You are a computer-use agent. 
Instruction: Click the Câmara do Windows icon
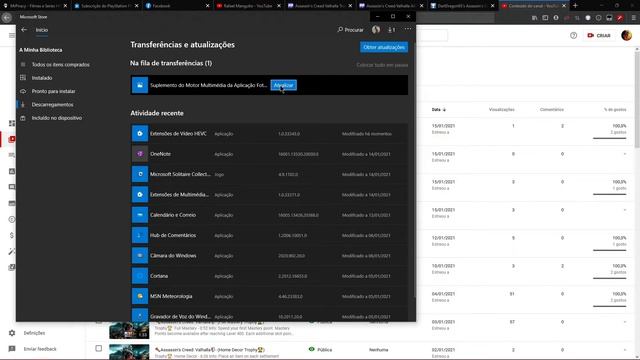[x=140, y=256]
